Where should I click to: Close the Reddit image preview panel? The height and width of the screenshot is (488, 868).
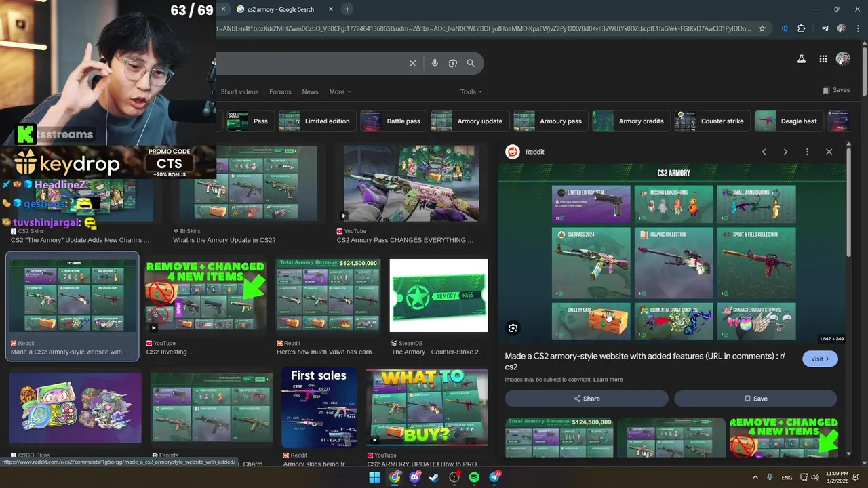pyautogui.click(x=829, y=152)
